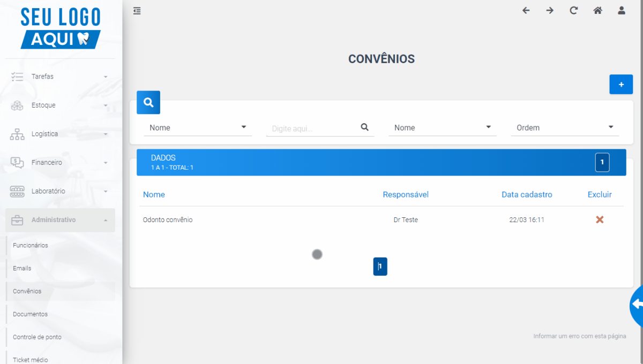
Task: Reload the page with the refresh icon
Action: [573, 10]
